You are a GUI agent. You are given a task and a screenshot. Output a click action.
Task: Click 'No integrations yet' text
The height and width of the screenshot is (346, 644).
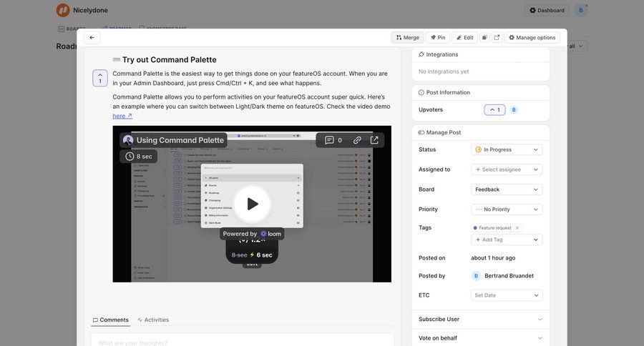pyautogui.click(x=444, y=71)
